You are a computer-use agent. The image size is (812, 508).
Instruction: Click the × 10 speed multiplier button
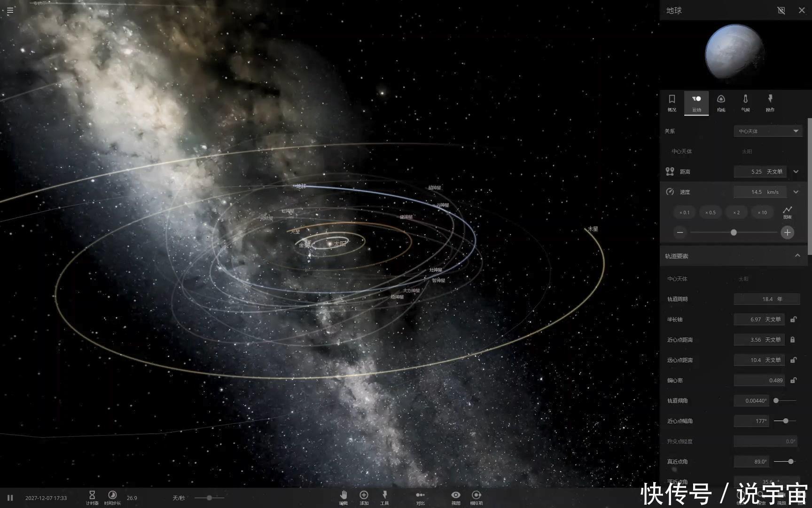[x=762, y=213]
